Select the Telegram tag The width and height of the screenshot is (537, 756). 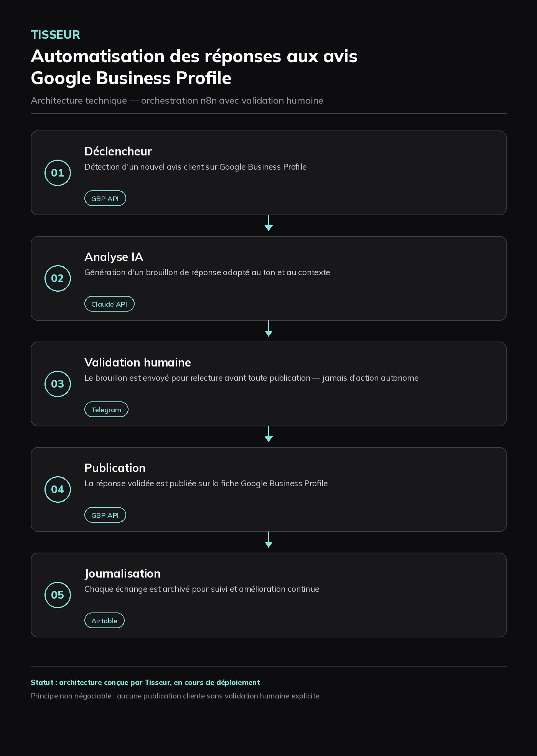point(106,409)
